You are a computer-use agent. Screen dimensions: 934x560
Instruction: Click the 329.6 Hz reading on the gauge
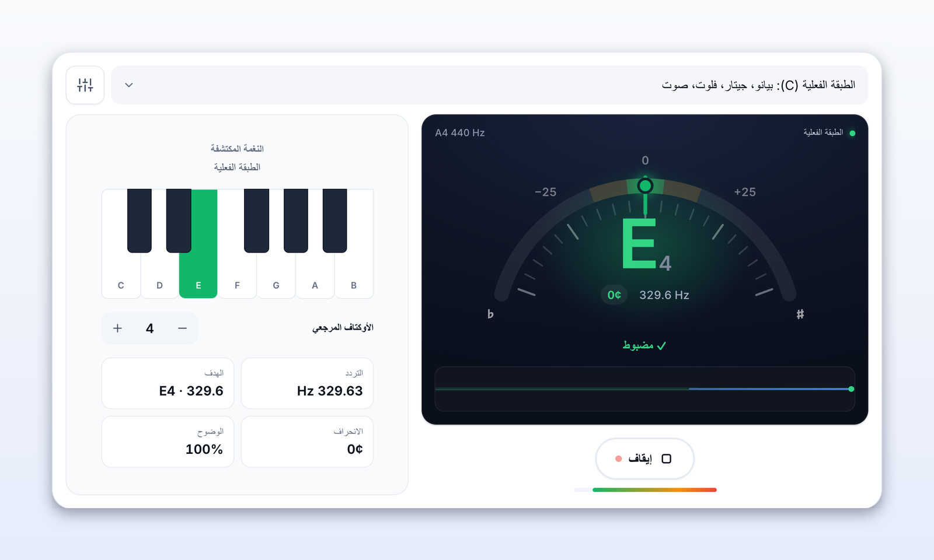pyautogui.click(x=664, y=295)
